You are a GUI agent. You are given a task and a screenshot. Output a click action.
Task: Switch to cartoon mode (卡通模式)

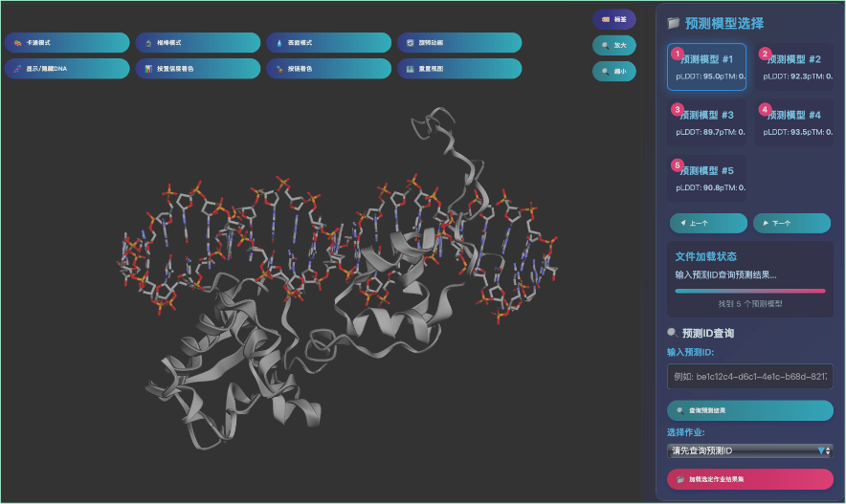click(x=67, y=43)
